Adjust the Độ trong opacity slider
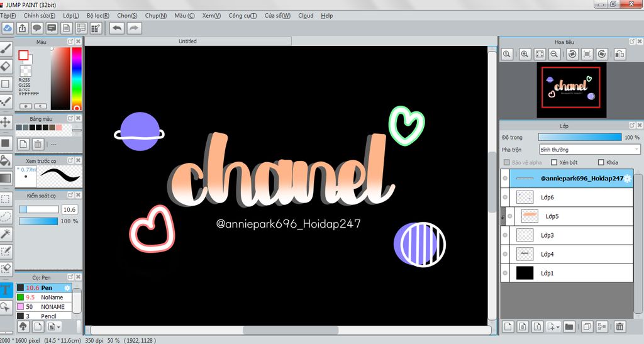The height and width of the screenshot is (344, 644). [x=579, y=137]
